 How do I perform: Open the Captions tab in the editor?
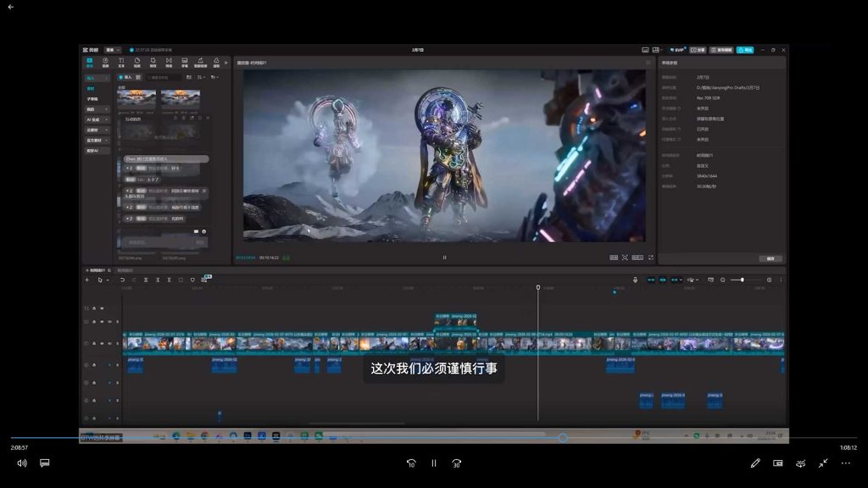(x=184, y=63)
